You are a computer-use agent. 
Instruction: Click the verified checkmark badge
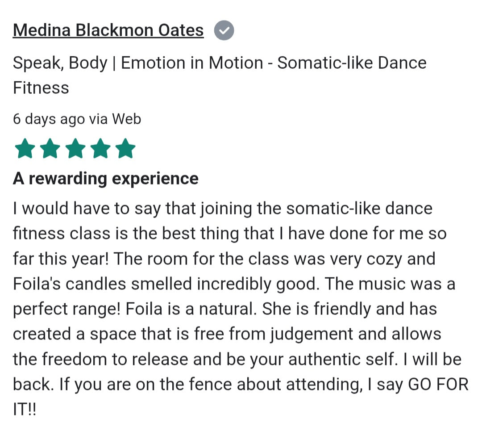[x=224, y=31]
